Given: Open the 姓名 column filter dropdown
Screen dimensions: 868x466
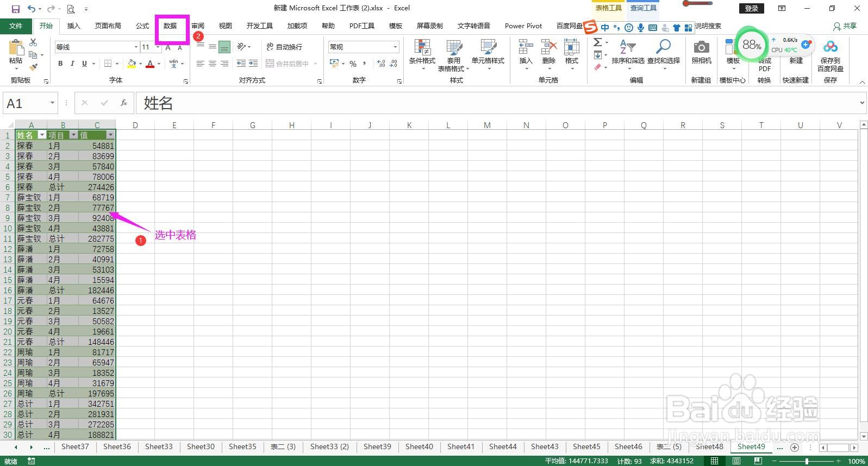Looking at the screenshot, I should point(42,135).
